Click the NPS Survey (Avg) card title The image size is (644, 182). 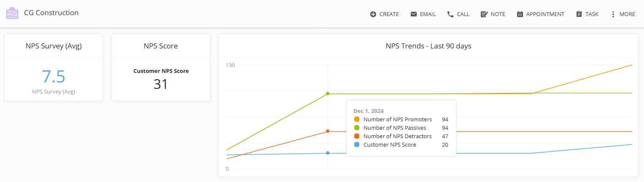[54, 46]
